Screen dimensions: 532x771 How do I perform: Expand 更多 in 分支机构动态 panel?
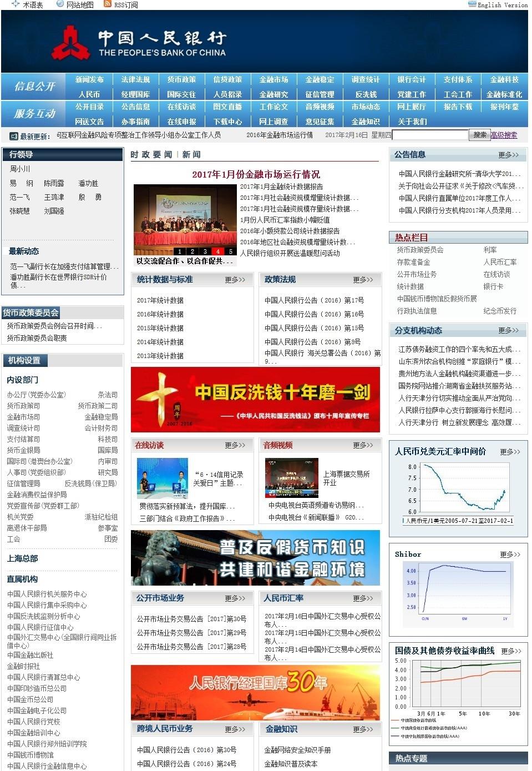(x=509, y=330)
